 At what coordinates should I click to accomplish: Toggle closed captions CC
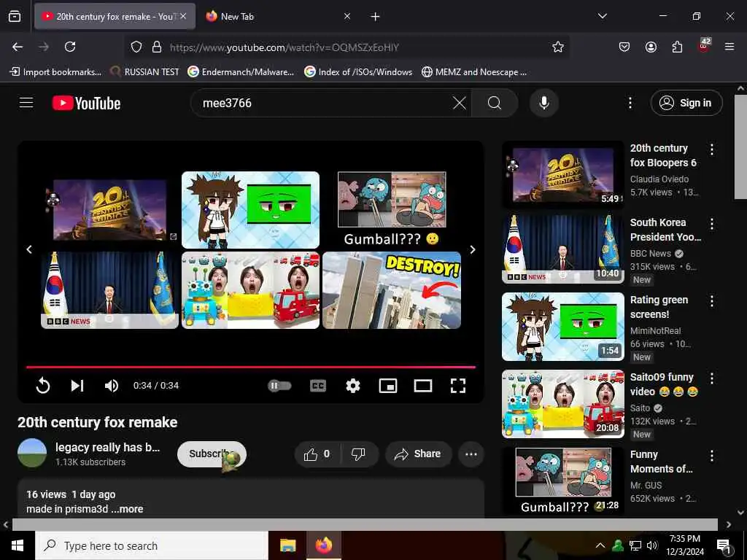pos(318,385)
